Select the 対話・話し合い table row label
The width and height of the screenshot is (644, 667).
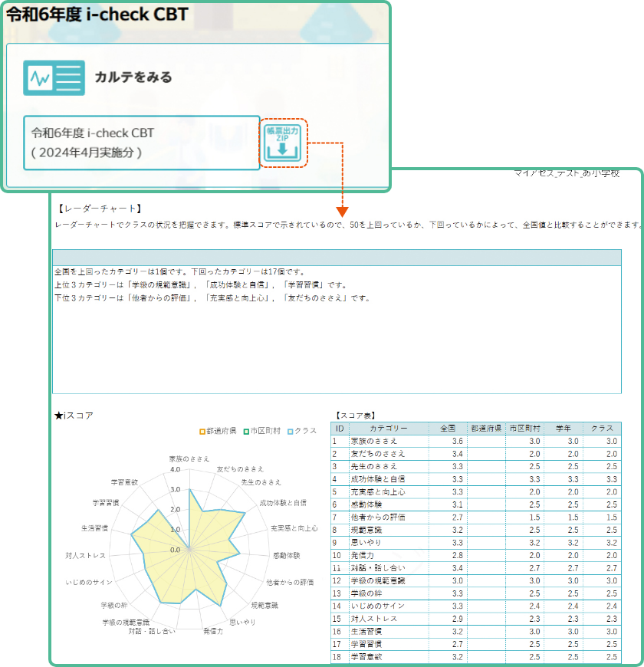(378, 568)
